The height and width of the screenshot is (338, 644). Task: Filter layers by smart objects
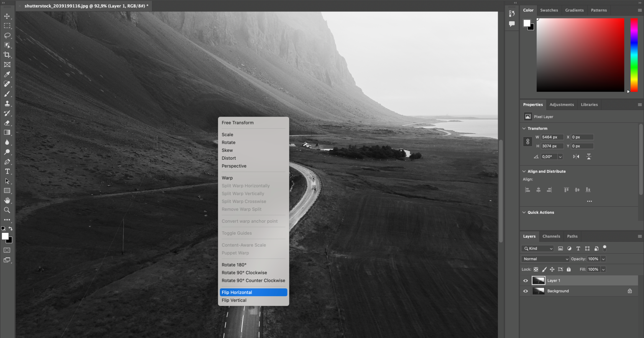pyautogui.click(x=596, y=249)
